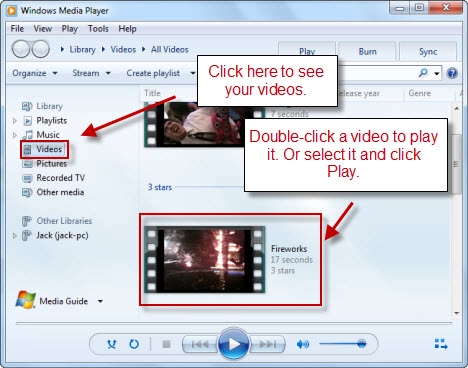Open the Help menu
Screen dimensions: 468x368
127,29
